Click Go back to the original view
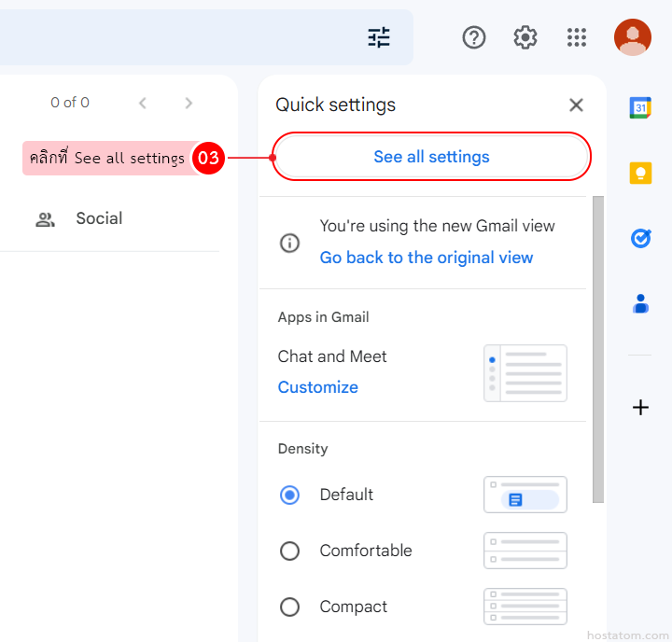672x642 pixels. 427,258
